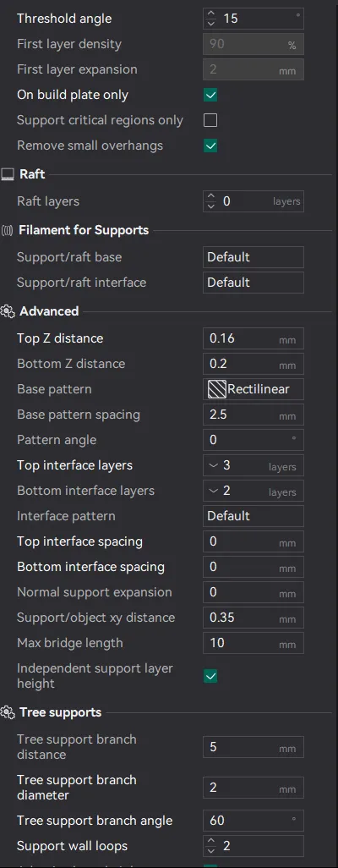
Task: Click the Advanced section gear icon
Action: coord(8,311)
